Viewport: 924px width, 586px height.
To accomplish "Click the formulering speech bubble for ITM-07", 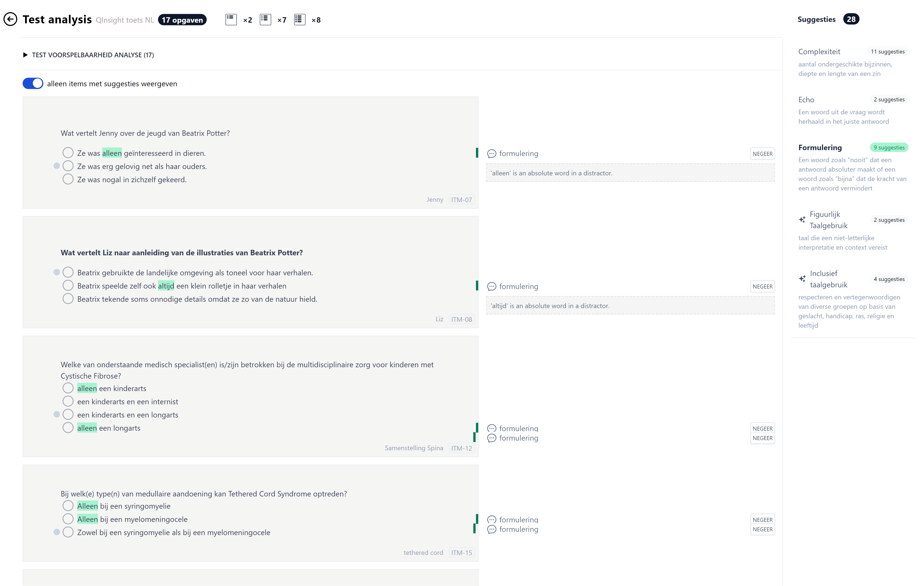I will [x=491, y=153].
